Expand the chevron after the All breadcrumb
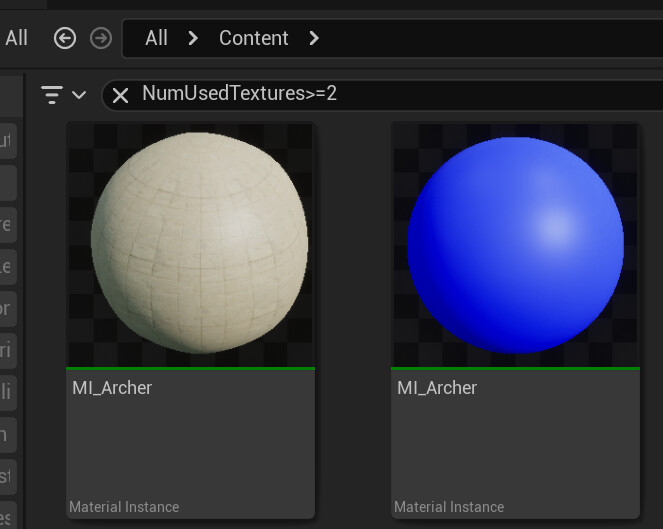This screenshot has width=663, height=529. click(x=193, y=38)
